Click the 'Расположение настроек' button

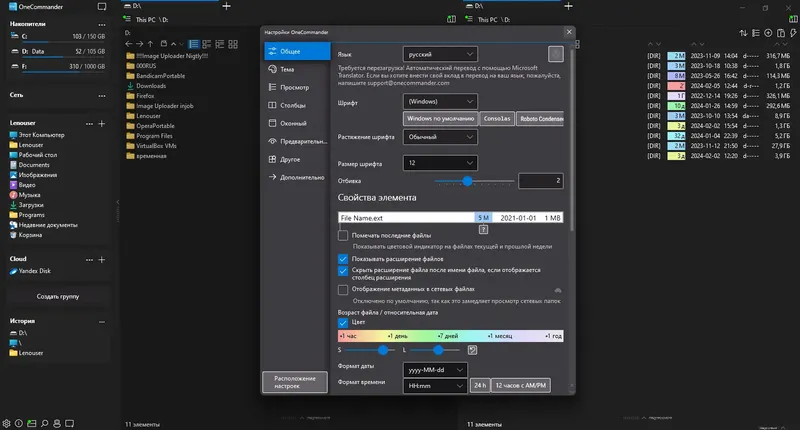pos(295,382)
